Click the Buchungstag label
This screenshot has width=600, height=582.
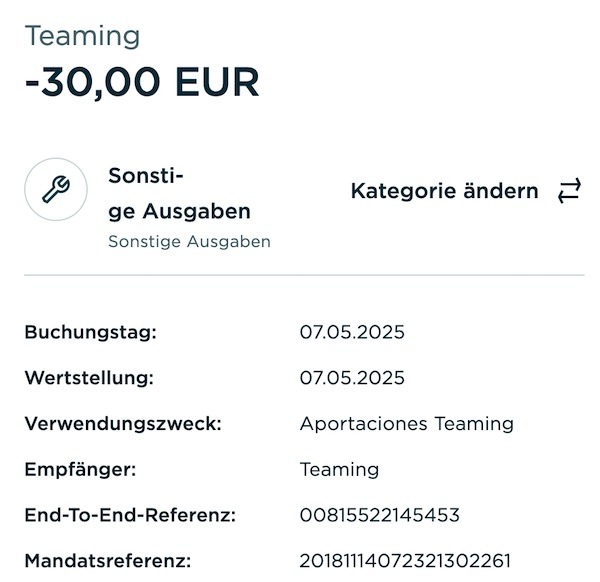coord(91,332)
